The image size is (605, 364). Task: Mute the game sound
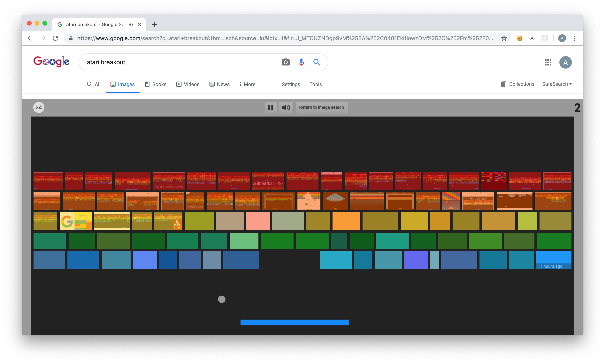click(286, 107)
